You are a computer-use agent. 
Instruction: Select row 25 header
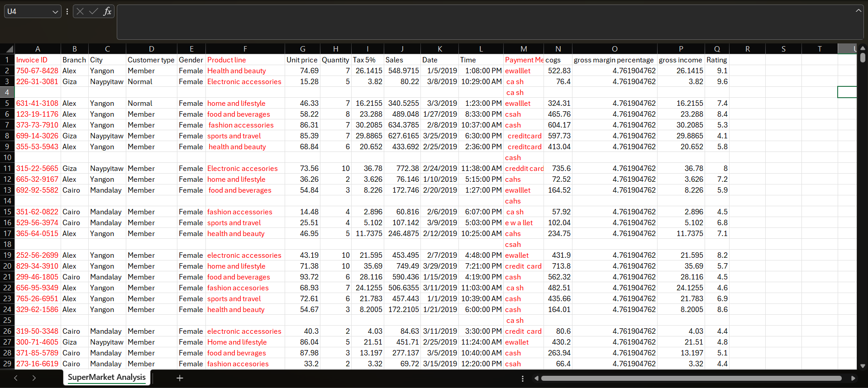pos(7,320)
